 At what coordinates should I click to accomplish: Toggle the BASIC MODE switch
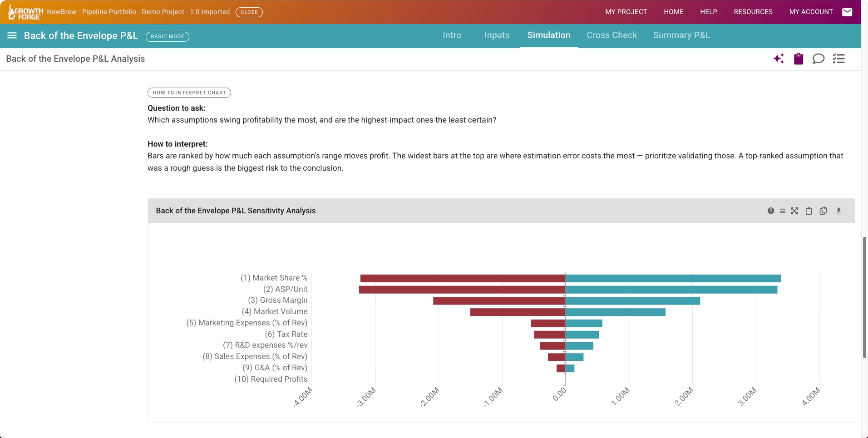click(168, 36)
